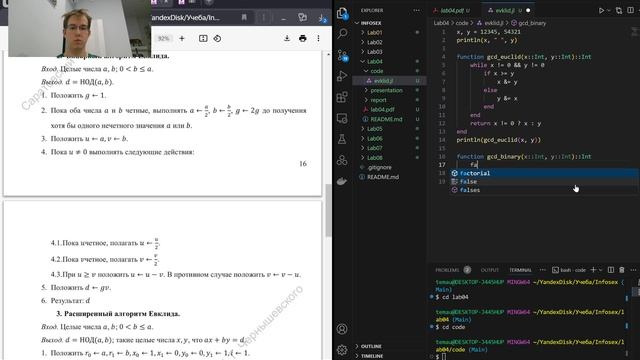Expand the Lab01 folder
The image size is (640, 360).
tap(374, 32)
